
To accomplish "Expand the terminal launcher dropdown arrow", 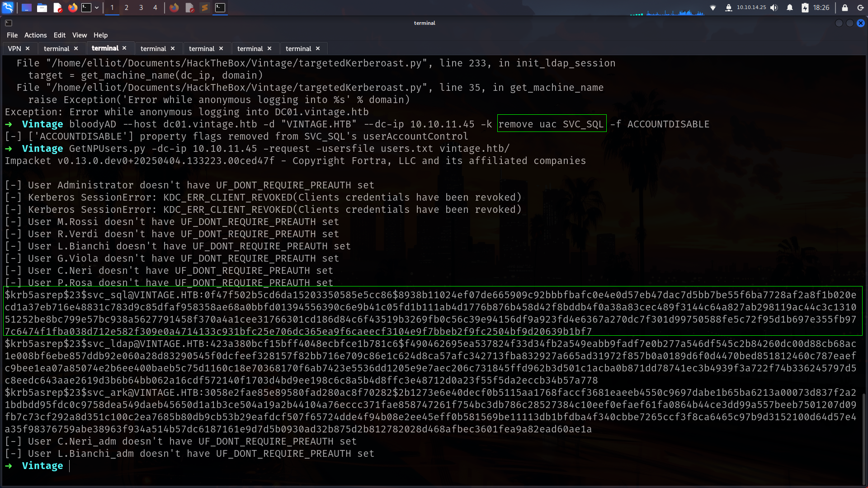I will click(97, 8).
